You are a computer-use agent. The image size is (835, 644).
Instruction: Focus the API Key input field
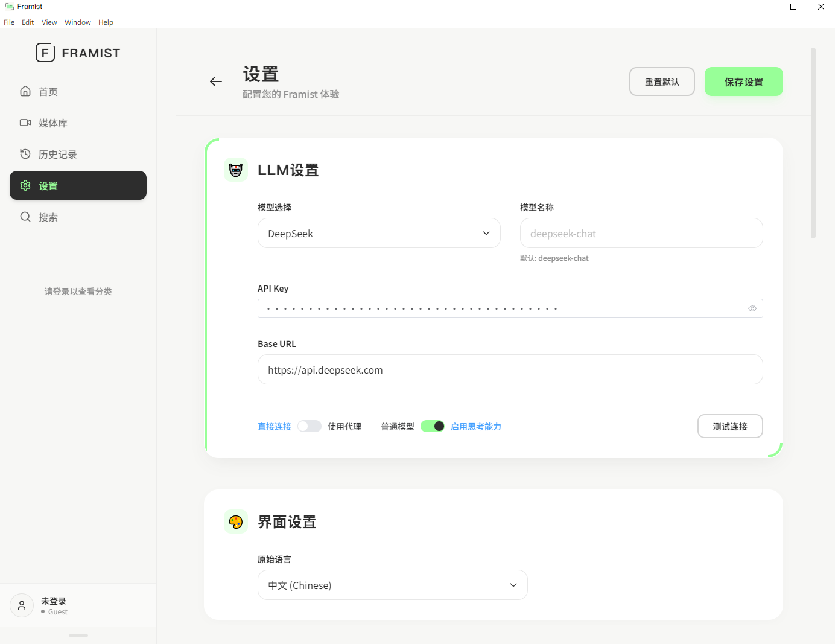point(510,308)
